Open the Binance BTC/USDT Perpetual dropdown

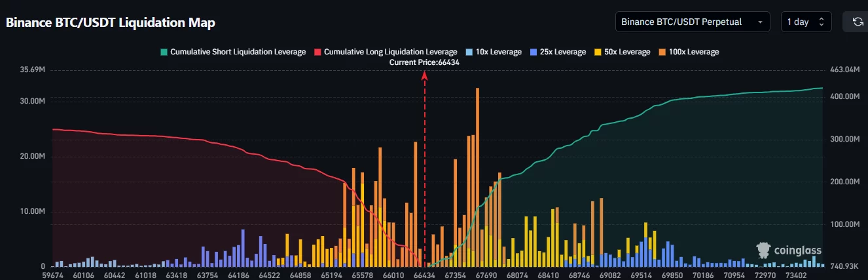(x=693, y=22)
